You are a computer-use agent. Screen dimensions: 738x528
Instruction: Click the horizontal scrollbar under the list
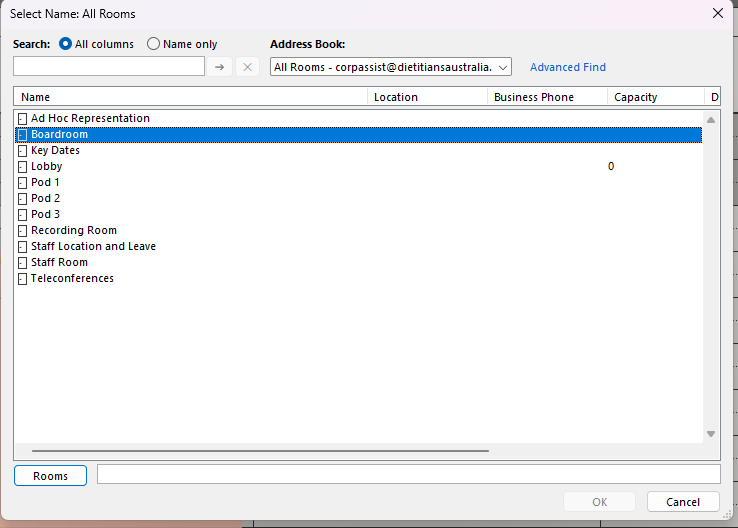260,451
